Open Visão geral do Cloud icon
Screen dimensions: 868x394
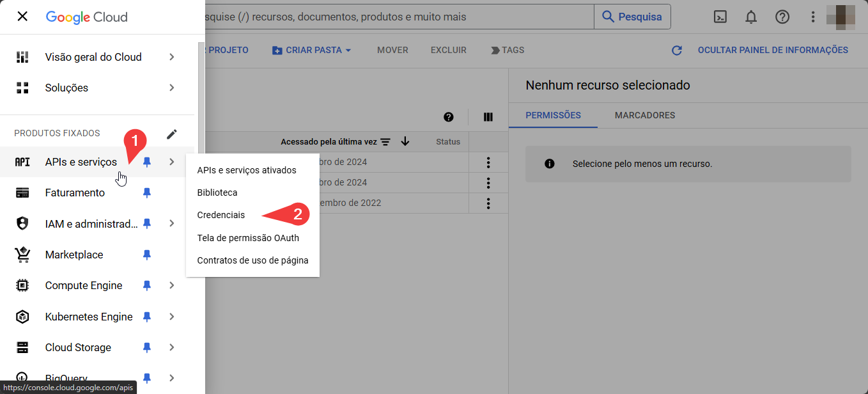22,57
